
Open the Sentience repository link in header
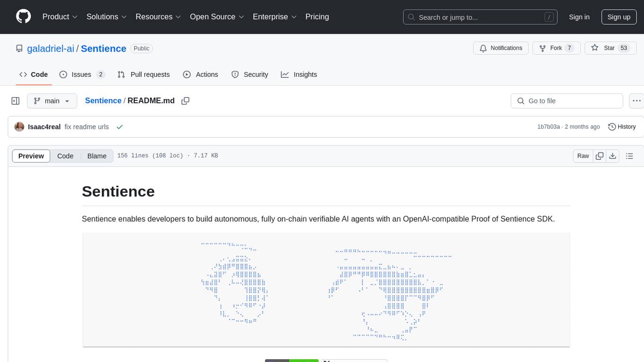tap(104, 48)
